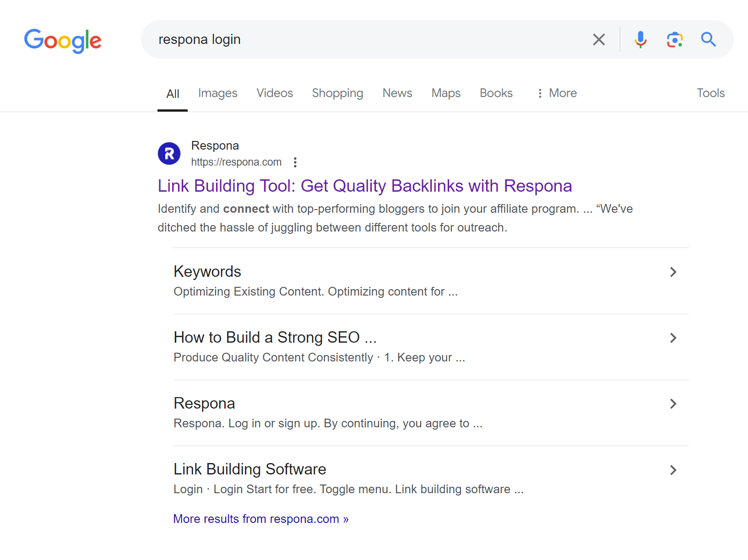Click 'Produce Quality Content Consistently' description text
Viewport: 748px width, 560px height.
point(320,357)
